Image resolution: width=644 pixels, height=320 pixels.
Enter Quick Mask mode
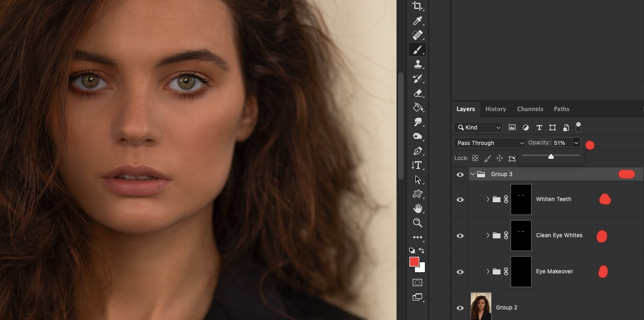click(x=418, y=283)
